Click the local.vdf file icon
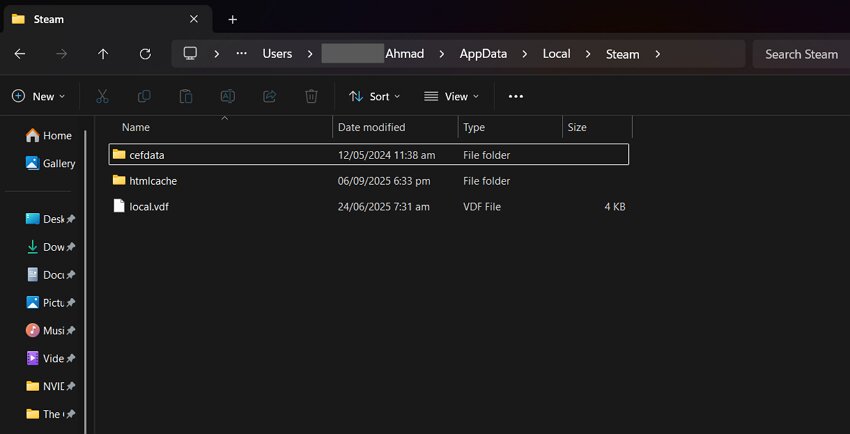This screenshot has width=850, height=434. tap(119, 206)
